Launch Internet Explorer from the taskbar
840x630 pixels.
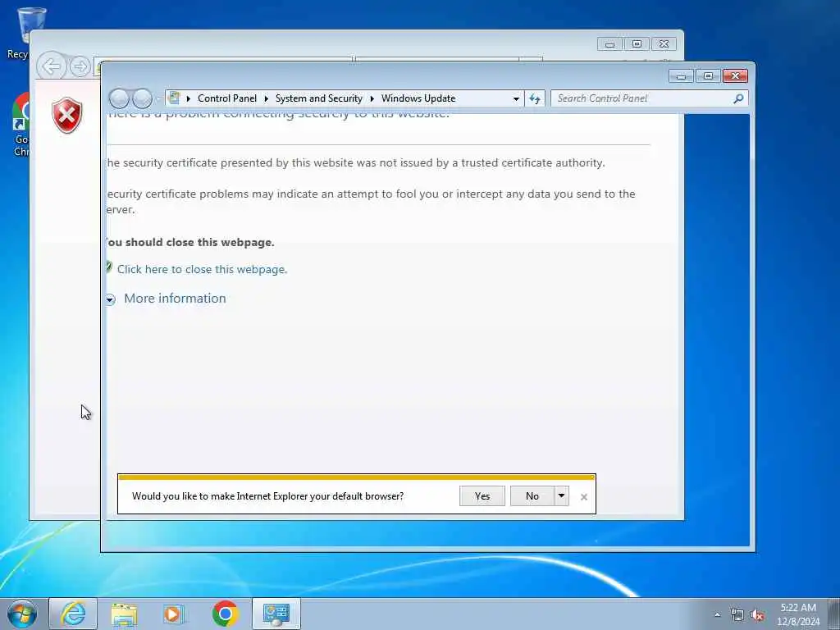coord(73,614)
